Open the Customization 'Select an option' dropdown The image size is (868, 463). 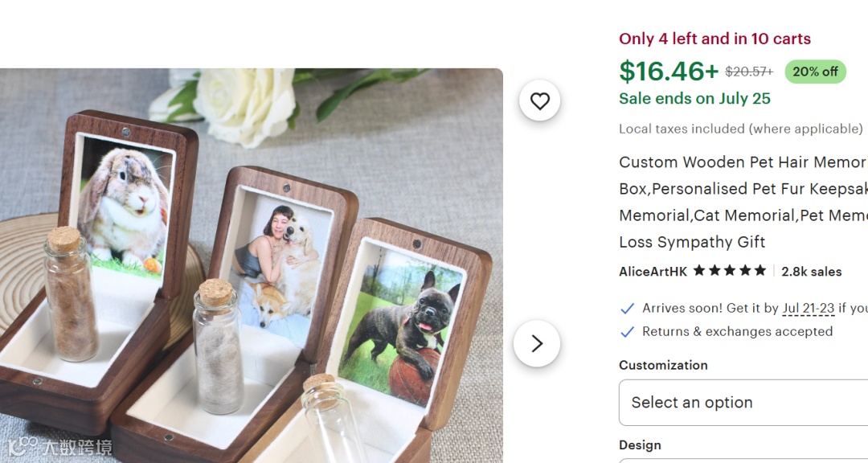tap(743, 403)
